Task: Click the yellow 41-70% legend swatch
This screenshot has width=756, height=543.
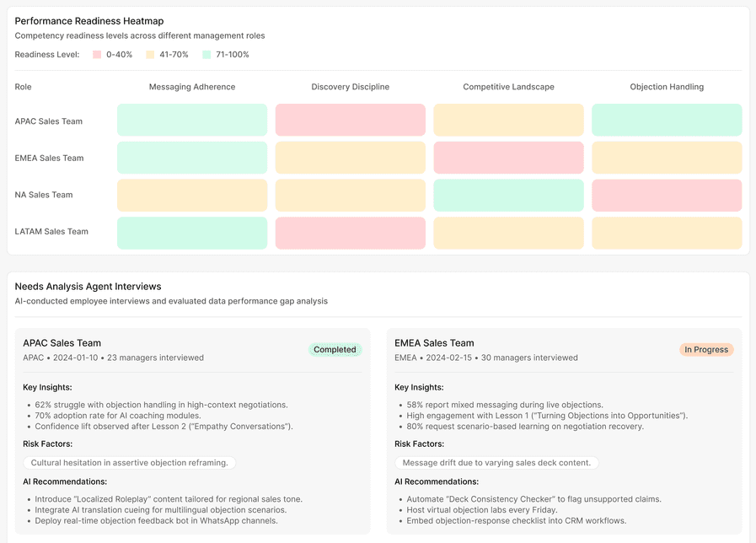Action: tap(150, 55)
